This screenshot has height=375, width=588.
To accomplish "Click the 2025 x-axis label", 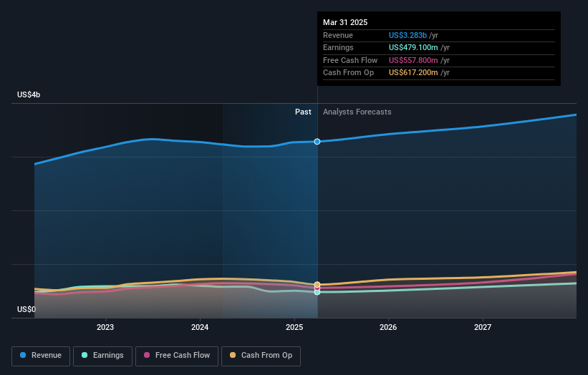I will pos(294,328).
